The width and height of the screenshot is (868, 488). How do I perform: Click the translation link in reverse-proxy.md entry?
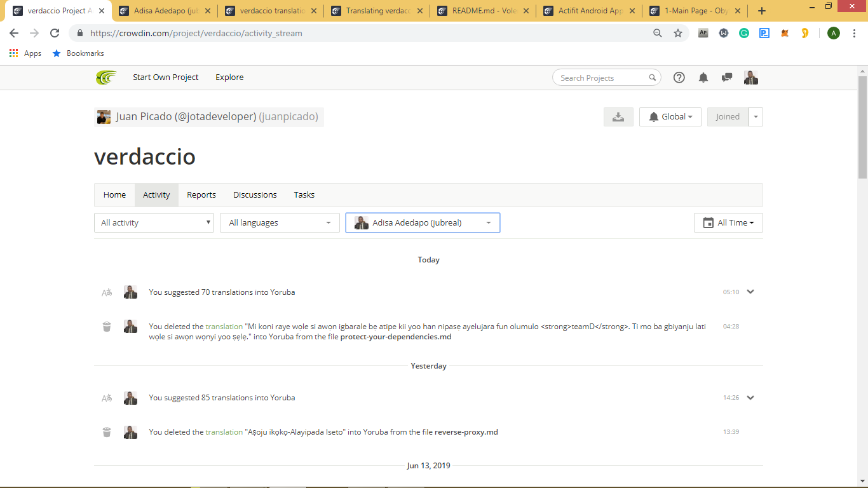coord(224,432)
